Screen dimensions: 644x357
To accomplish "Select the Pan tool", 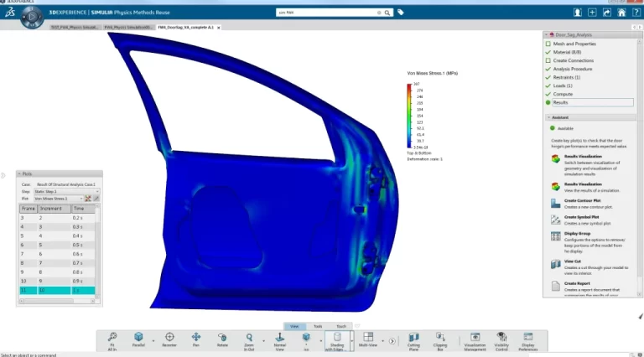I will tap(196, 339).
